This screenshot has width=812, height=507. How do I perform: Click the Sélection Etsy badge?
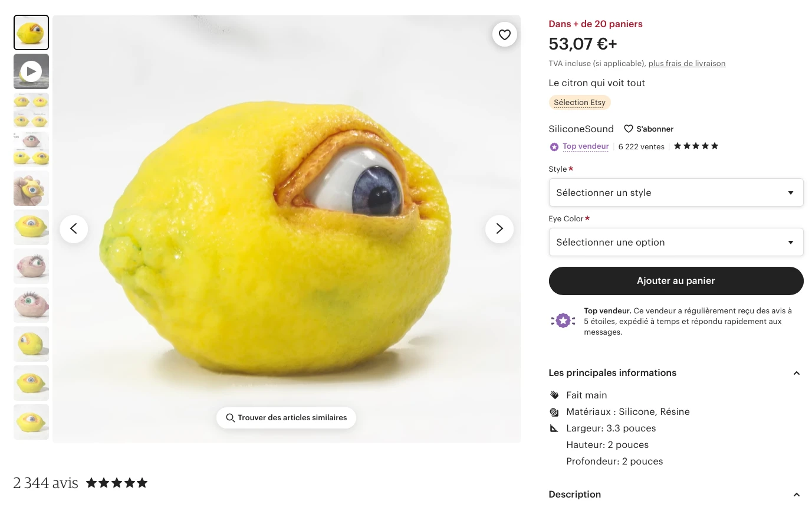click(579, 103)
